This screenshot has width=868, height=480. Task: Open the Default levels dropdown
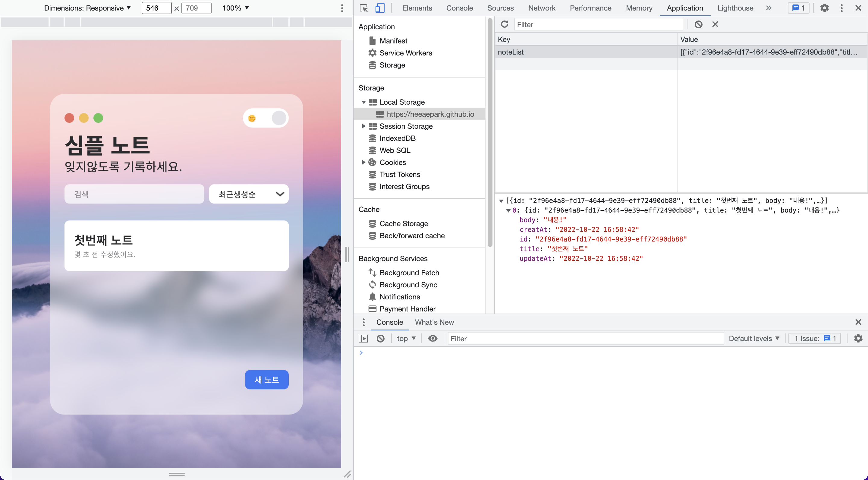pyautogui.click(x=754, y=338)
